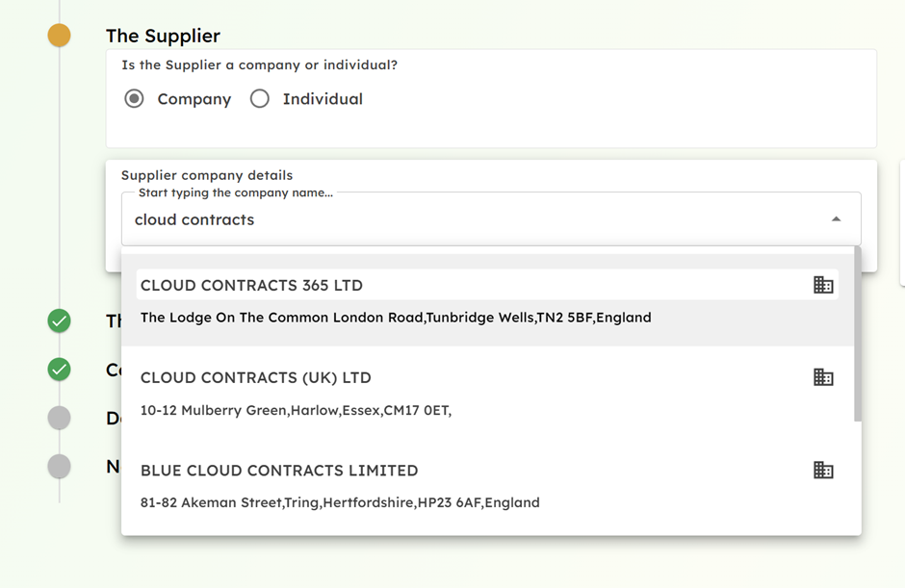Click the upper grey incomplete step circle
The width and height of the screenshot is (905, 588).
pos(59,418)
